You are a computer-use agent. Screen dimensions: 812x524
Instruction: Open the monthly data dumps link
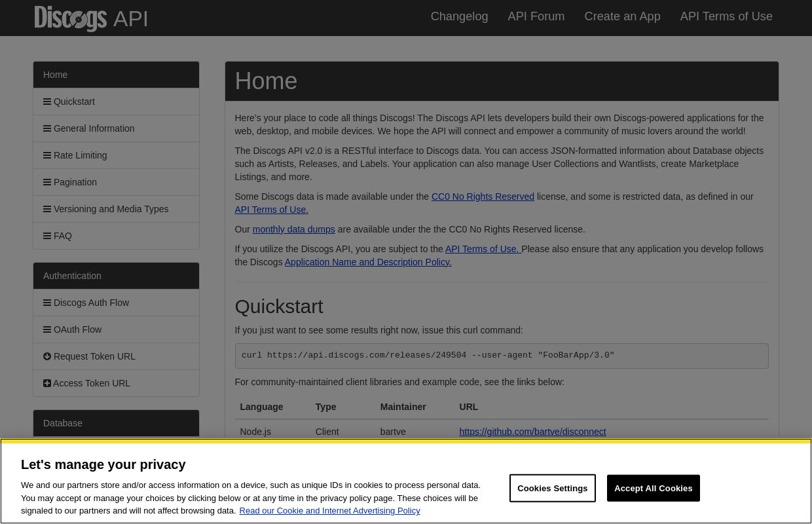(x=293, y=229)
